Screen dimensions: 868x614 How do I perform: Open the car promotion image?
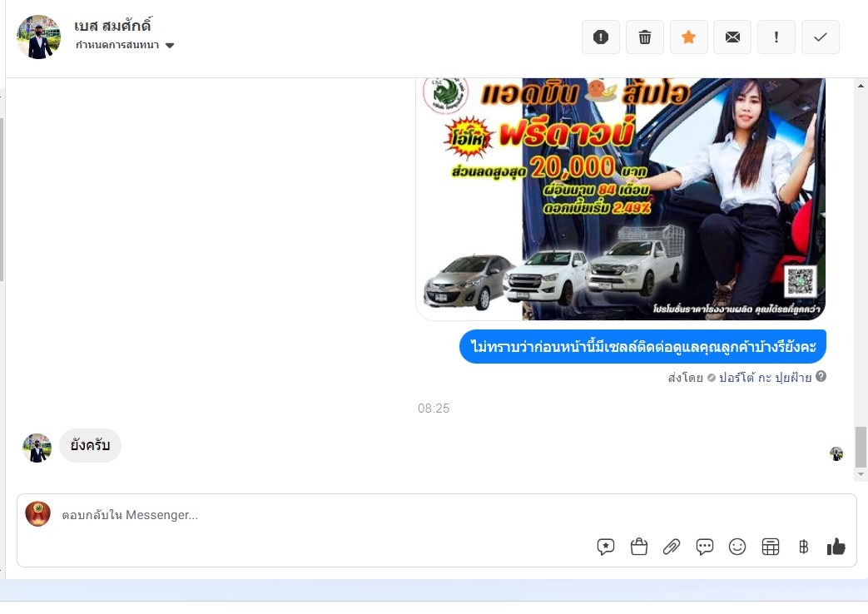tap(621, 198)
